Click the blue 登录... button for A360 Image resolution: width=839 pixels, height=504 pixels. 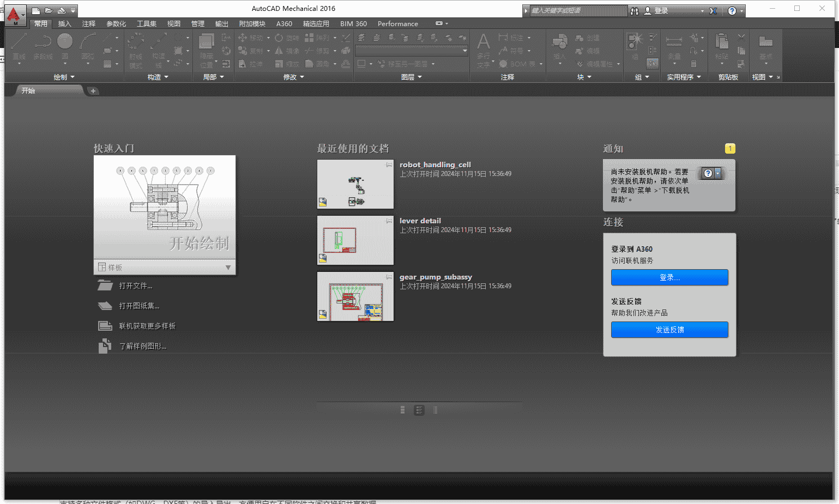click(x=669, y=277)
